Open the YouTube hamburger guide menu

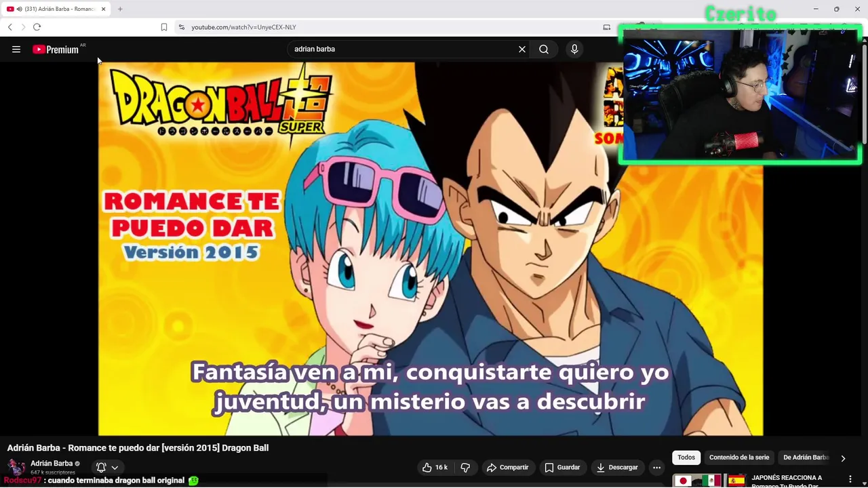16,49
